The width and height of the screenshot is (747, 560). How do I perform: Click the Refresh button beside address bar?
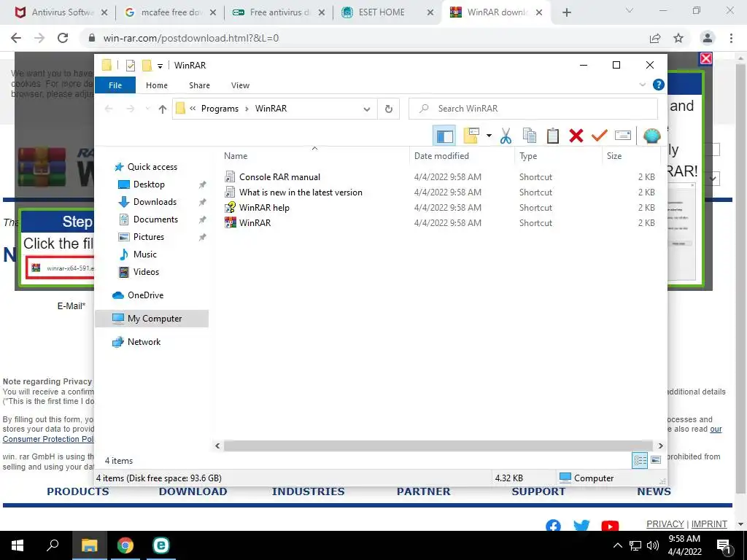[x=389, y=109]
